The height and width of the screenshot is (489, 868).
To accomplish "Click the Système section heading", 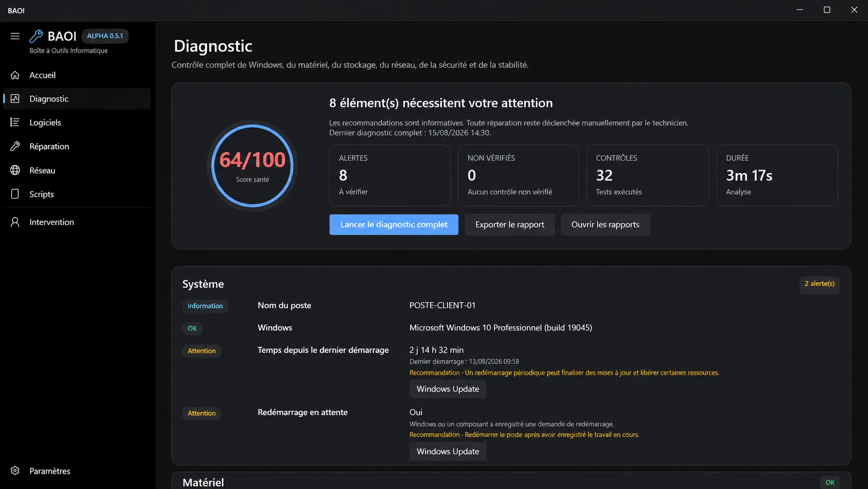I will click(x=203, y=284).
